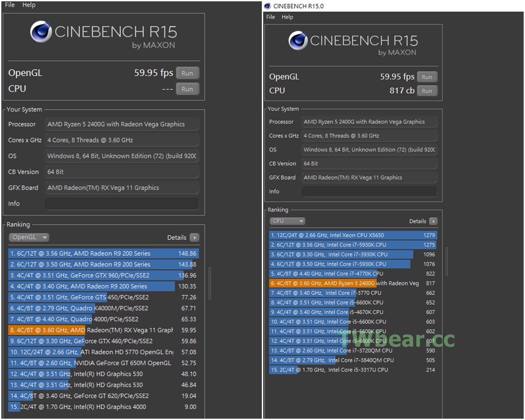The width and height of the screenshot is (525, 420).
Task: Click the Info field in the left window
Action: click(x=122, y=204)
